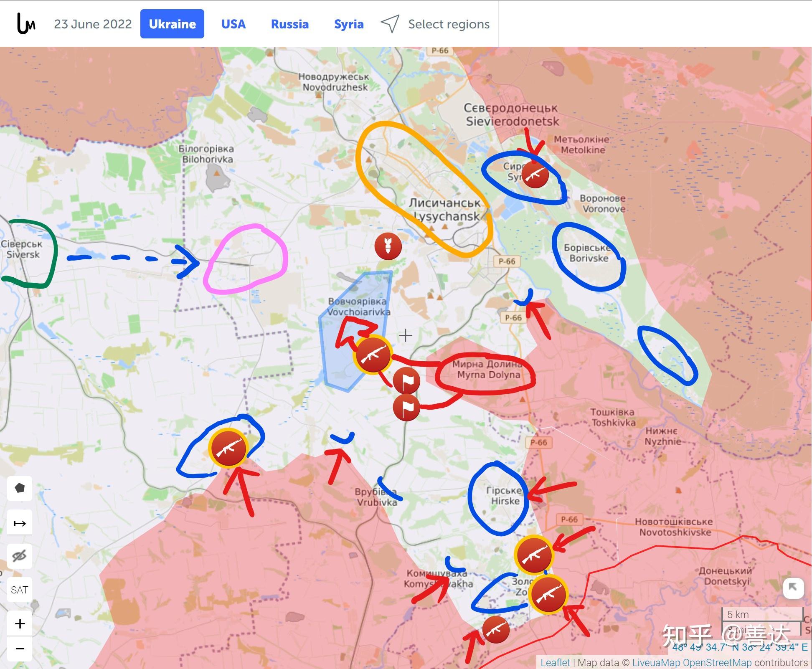Click the Borivske village label
The image size is (812, 669).
(588, 253)
